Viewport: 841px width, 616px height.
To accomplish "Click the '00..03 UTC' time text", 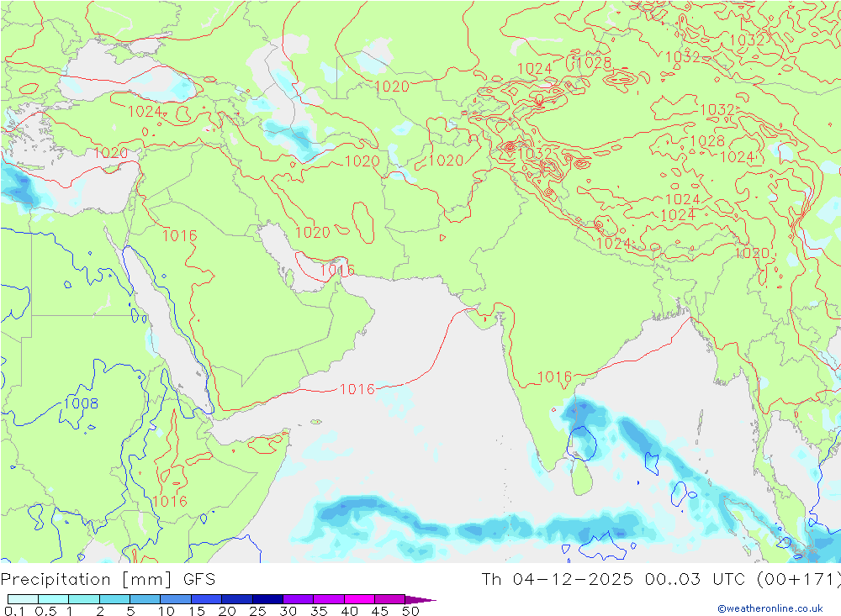I will 696,579.
